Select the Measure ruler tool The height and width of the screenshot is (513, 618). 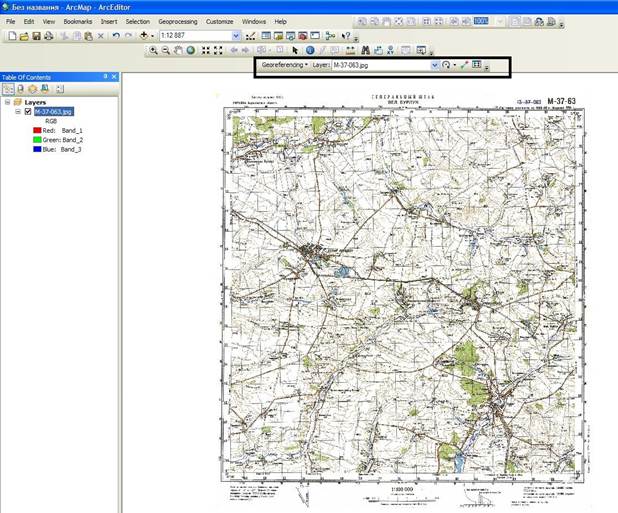[x=350, y=50]
